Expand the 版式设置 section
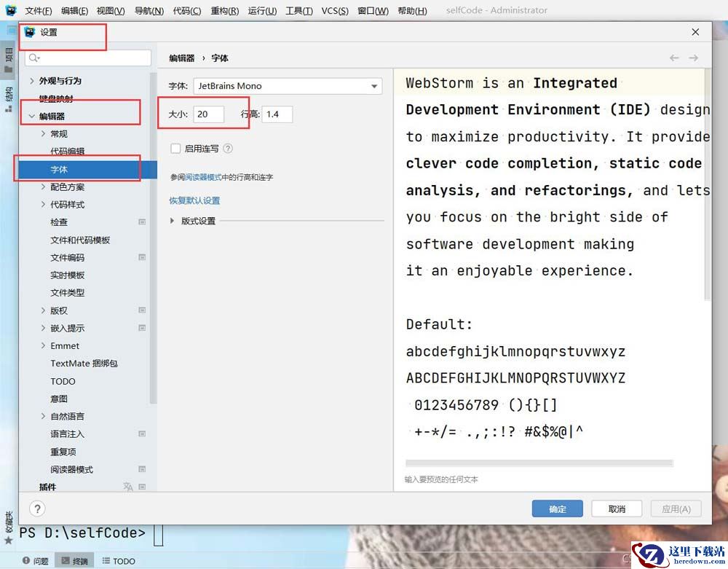This screenshot has height=569, width=728. pyautogui.click(x=173, y=221)
